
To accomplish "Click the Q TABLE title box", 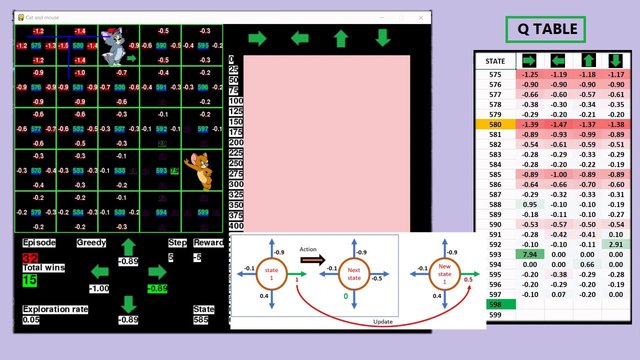I will (x=546, y=29).
